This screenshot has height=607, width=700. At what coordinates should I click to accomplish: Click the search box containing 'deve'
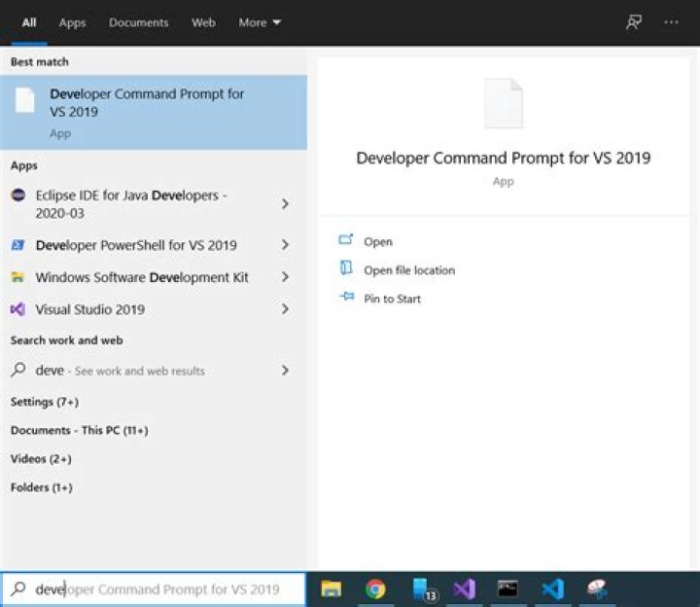click(156, 589)
